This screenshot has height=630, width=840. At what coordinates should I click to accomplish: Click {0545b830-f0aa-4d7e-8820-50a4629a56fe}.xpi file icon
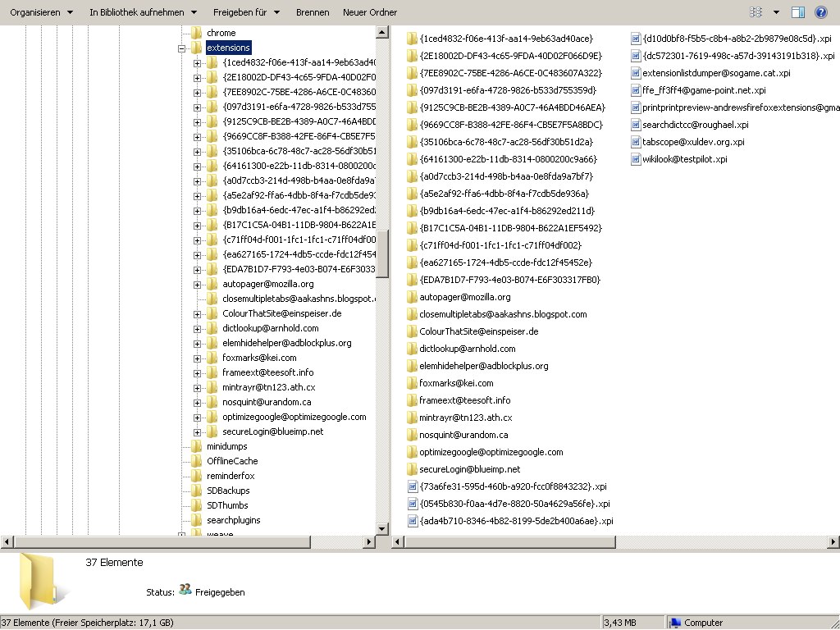tap(413, 504)
